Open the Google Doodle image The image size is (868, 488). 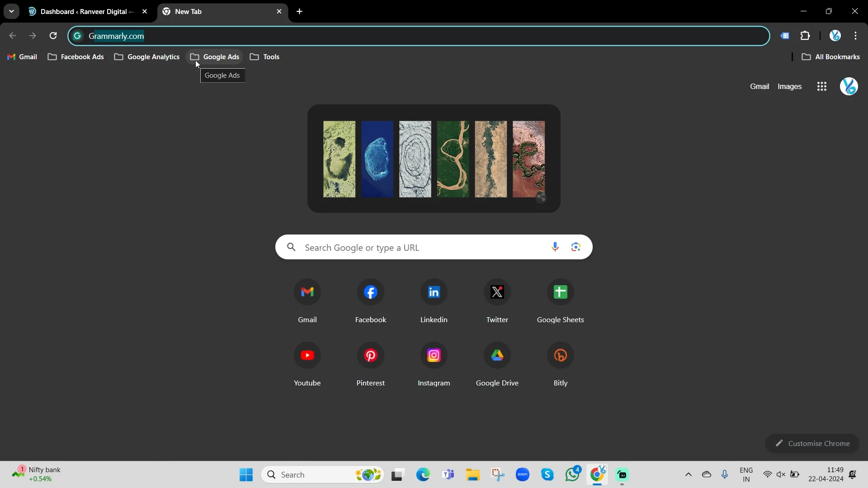pos(434,159)
